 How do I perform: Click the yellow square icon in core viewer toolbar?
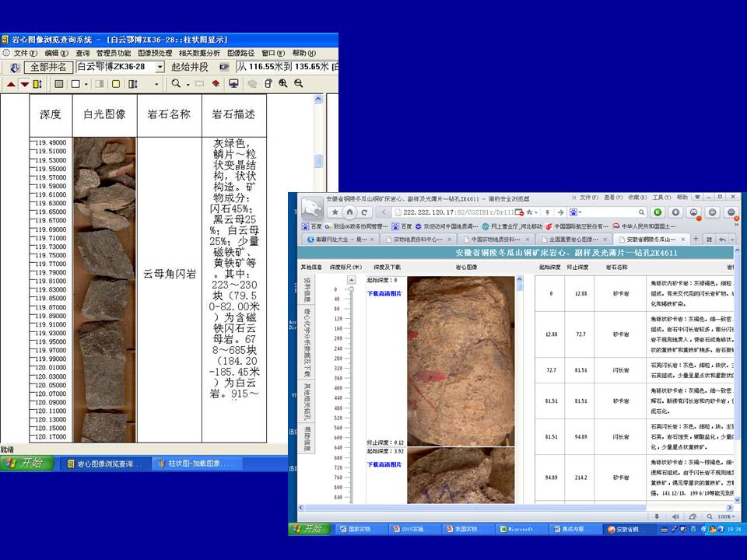point(116,84)
